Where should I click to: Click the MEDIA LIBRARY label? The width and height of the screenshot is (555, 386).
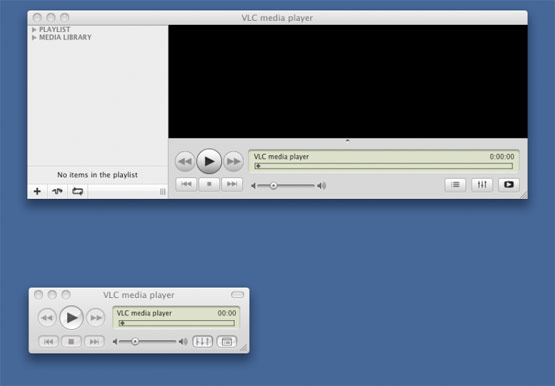click(x=65, y=37)
